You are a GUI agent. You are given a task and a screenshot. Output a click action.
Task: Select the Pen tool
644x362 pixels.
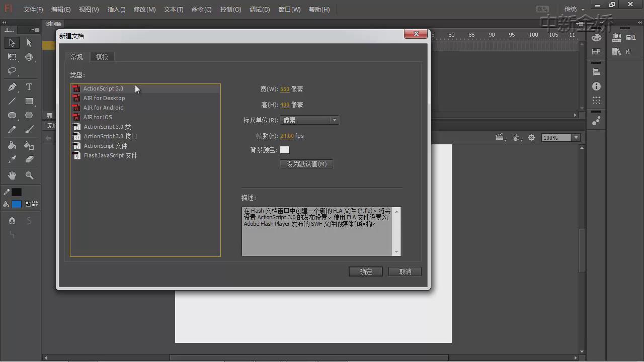12,87
